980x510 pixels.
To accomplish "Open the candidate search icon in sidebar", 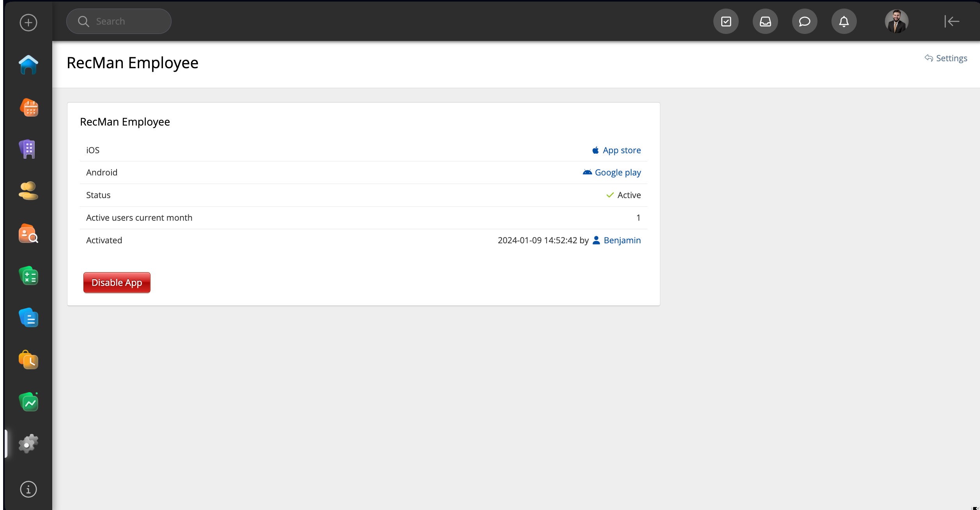I will click(28, 234).
